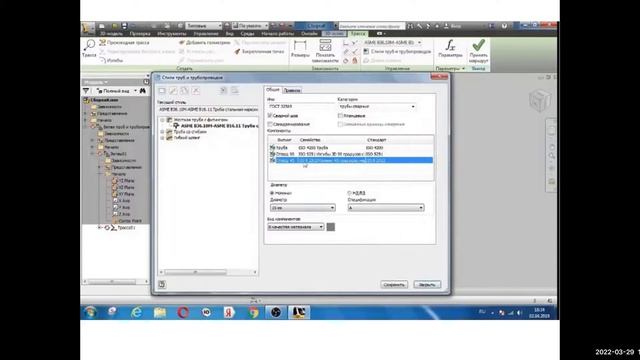The width and height of the screenshot is (640, 360).
Task: Toggle the Самодренирование checkbox
Action: point(270,124)
